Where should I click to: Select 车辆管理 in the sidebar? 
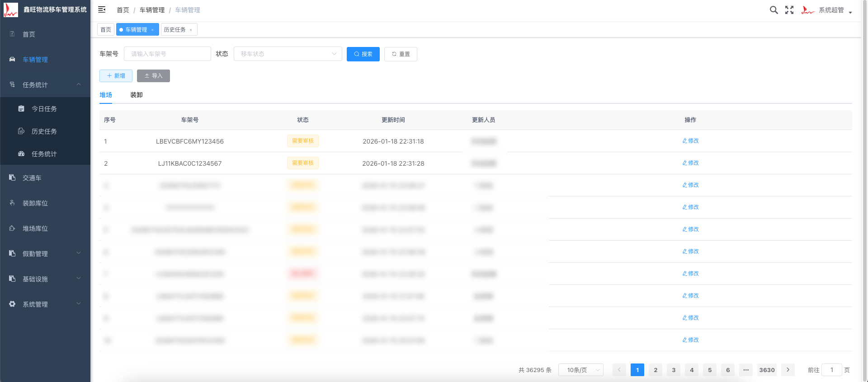[45, 60]
